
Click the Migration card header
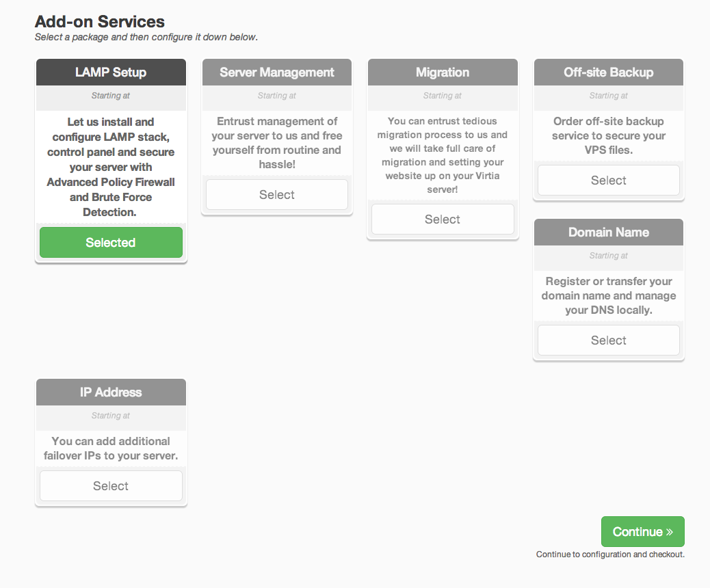pyautogui.click(x=443, y=72)
